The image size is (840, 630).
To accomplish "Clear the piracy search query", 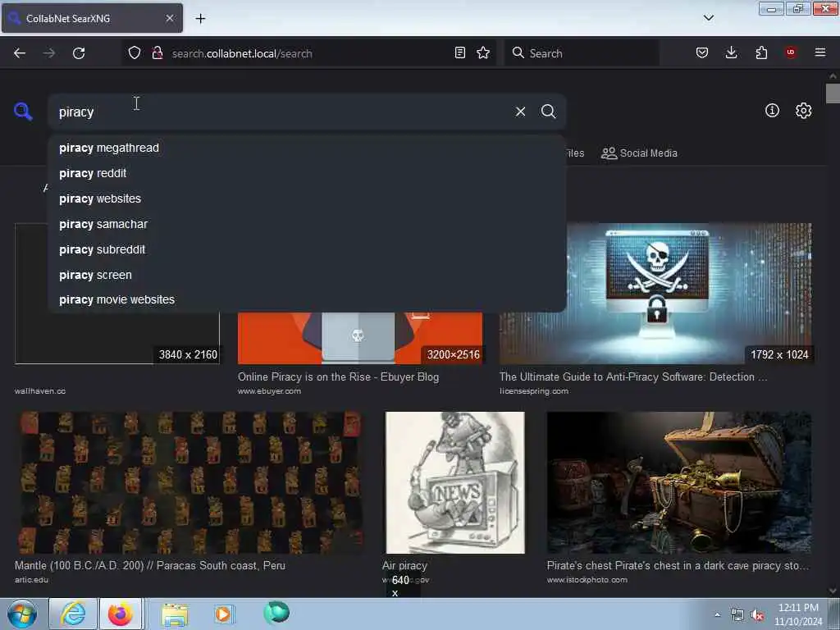I will 520,112.
